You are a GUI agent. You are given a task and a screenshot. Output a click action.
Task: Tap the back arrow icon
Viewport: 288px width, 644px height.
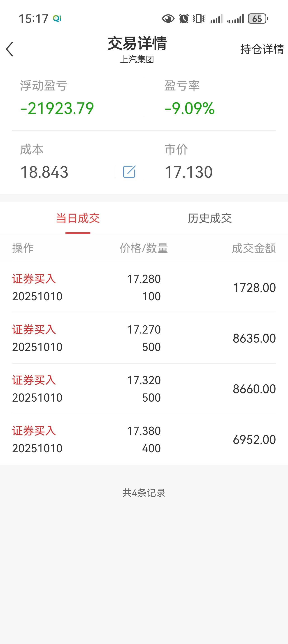[x=9, y=49]
